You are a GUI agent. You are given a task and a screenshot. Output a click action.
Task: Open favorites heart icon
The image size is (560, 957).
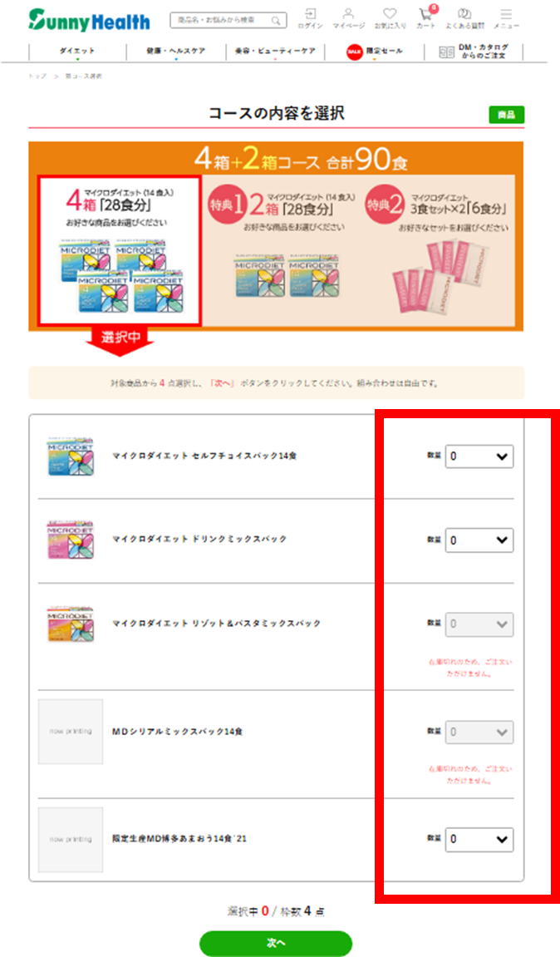pos(390,18)
